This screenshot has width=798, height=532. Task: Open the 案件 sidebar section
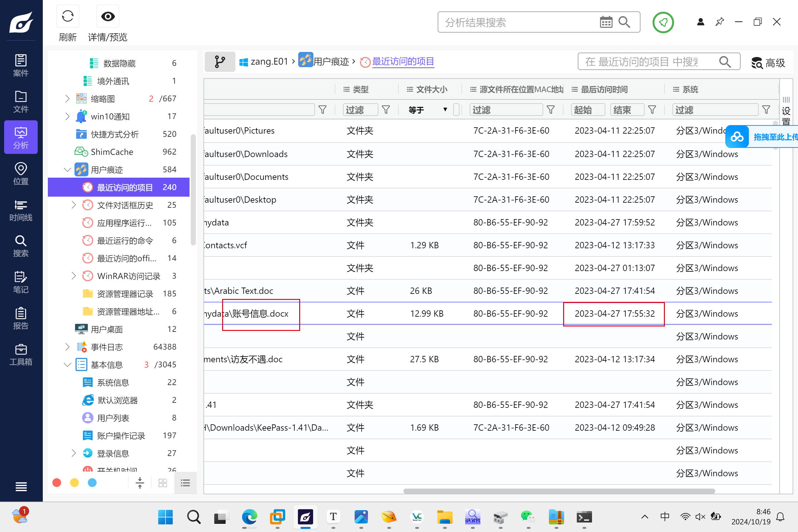click(21, 66)
